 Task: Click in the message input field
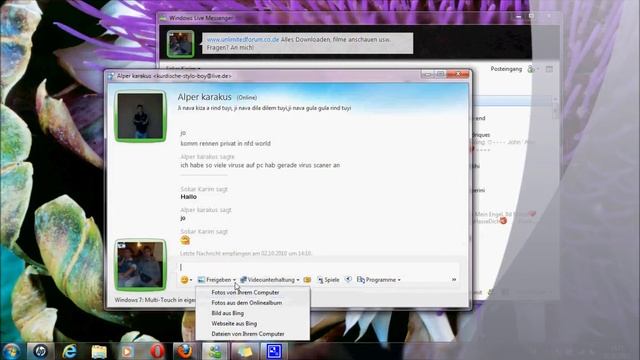click(x=318, y=267)
